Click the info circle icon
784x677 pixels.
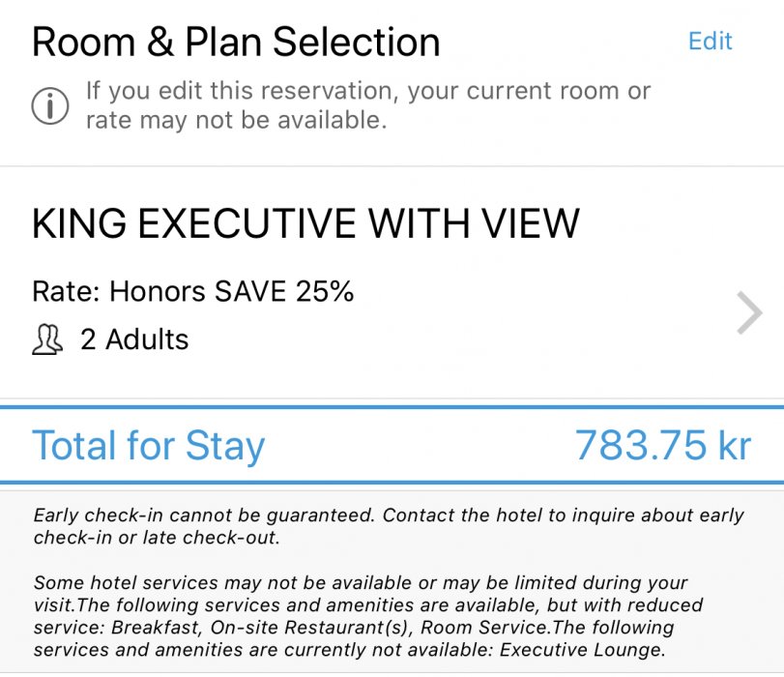(50, 105)
